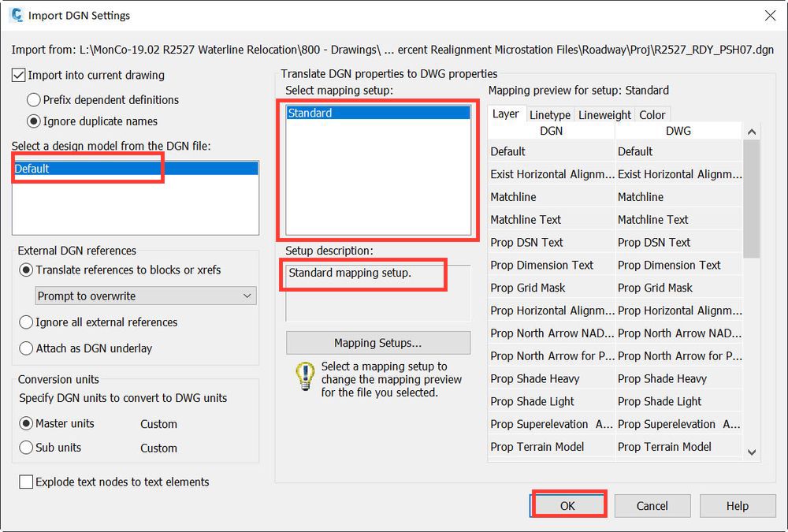Choose Ignore all external references

(26, 322)
